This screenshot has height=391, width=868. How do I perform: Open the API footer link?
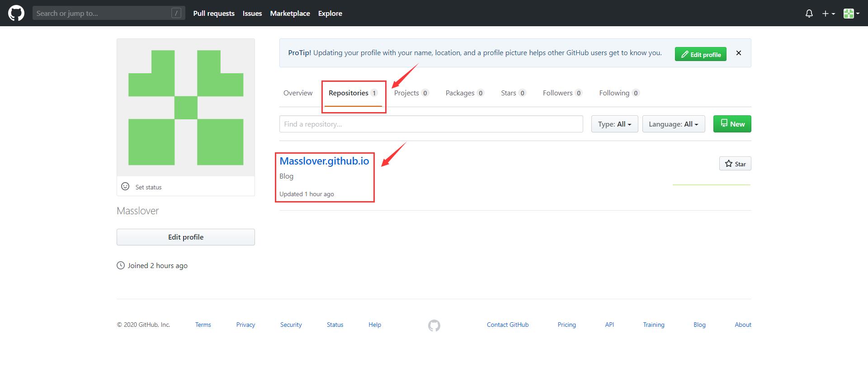[609, 325]
